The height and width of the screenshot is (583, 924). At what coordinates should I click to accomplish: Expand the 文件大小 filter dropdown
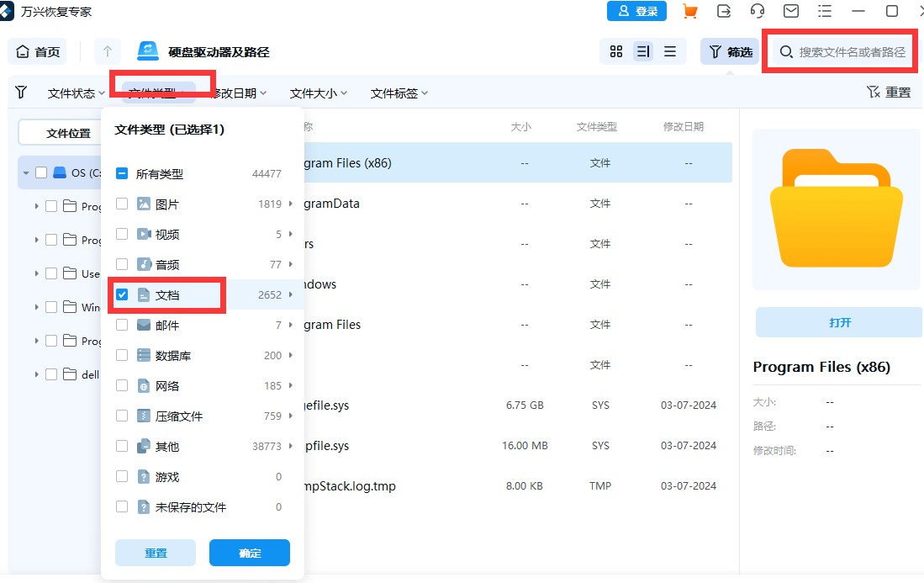click(317, 93)
